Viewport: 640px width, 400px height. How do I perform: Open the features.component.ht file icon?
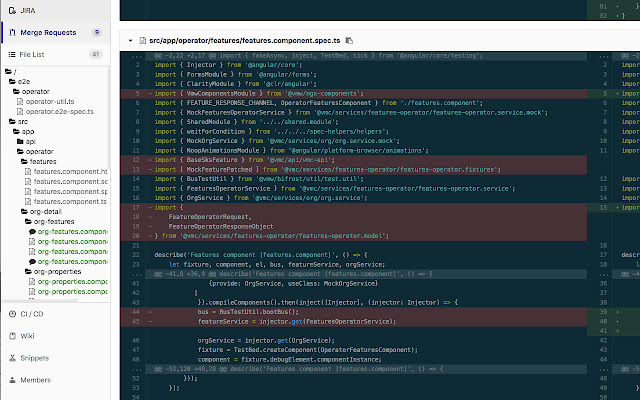coord(28,171)
